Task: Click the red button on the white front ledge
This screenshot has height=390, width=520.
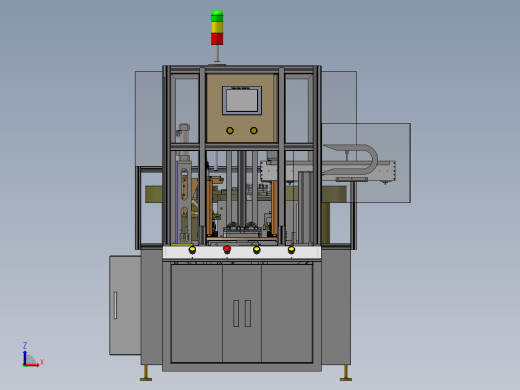Action: [227, 249]
